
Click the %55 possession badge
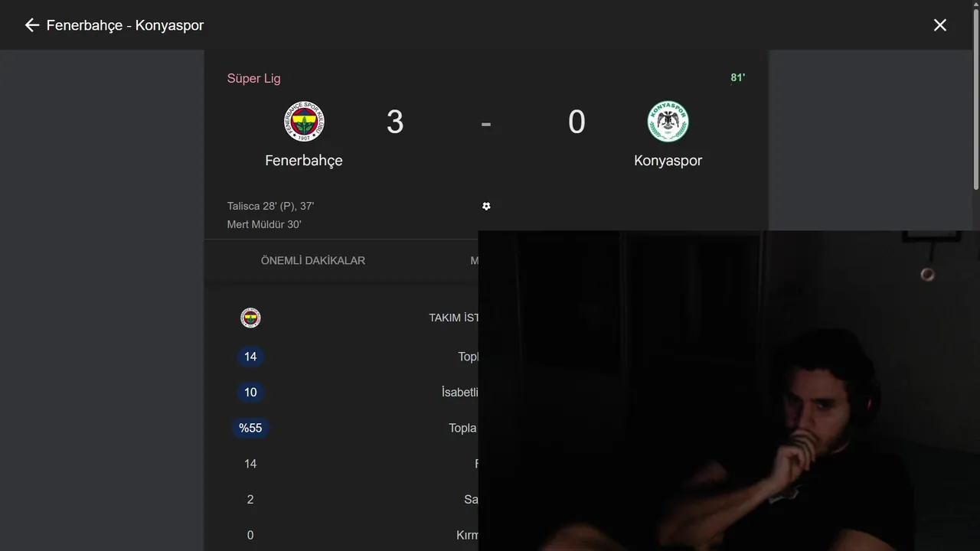point(250,428)
